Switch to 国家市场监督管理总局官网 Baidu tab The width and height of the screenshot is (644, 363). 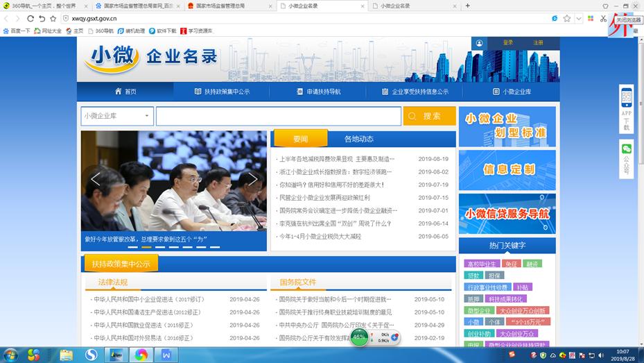tap(138, 6)
